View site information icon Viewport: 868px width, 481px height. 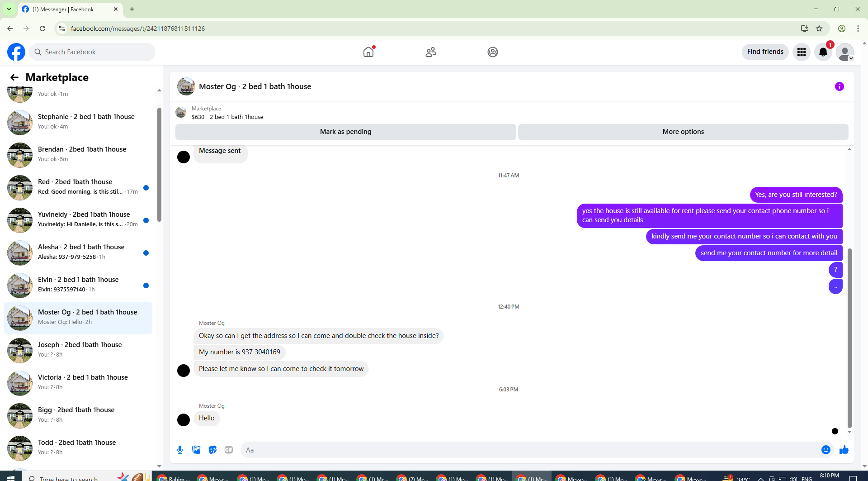62,29
